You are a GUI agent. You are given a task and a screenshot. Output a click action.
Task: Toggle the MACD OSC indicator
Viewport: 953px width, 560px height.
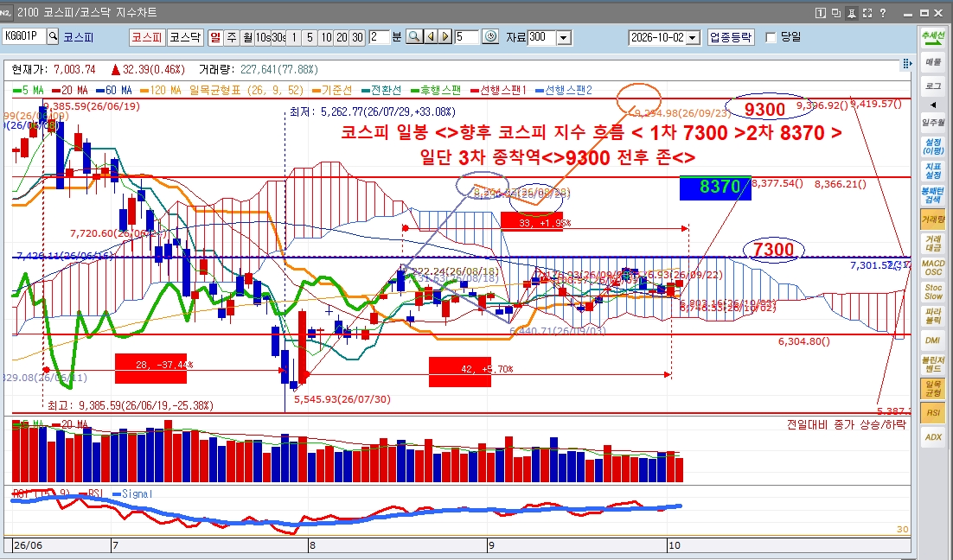[x=933, y=268]
